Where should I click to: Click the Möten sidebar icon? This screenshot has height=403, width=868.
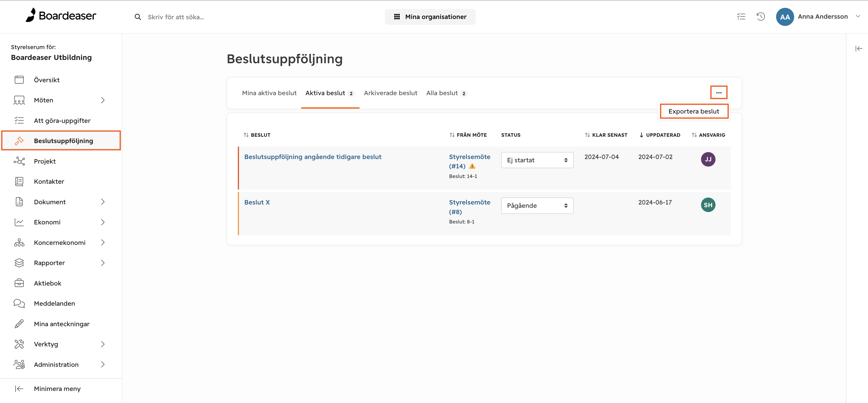pos(19,100)
